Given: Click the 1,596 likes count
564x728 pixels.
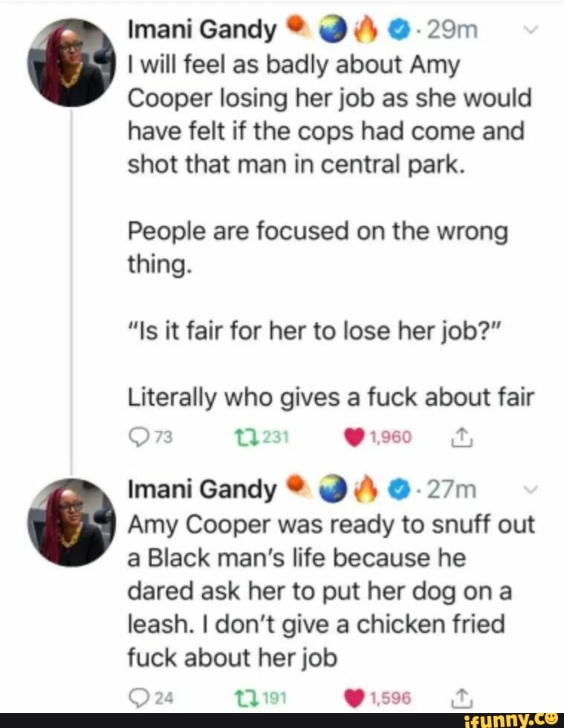Looking at the screenshot, I should coord(389,697).
